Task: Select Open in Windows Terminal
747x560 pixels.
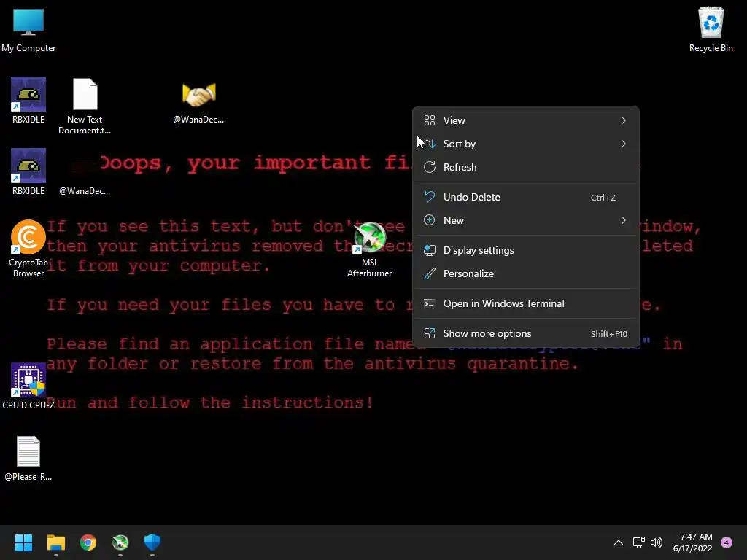Action: point(525,304)
